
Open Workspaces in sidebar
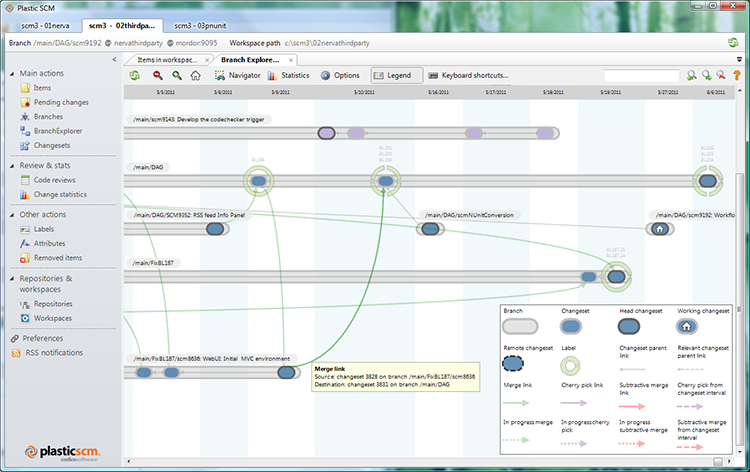tap(46, 318)
